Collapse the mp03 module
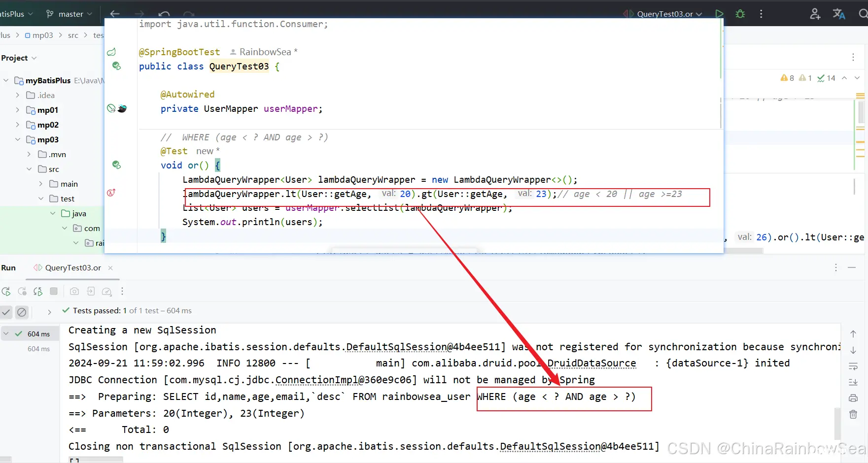 tap(18, 139)
